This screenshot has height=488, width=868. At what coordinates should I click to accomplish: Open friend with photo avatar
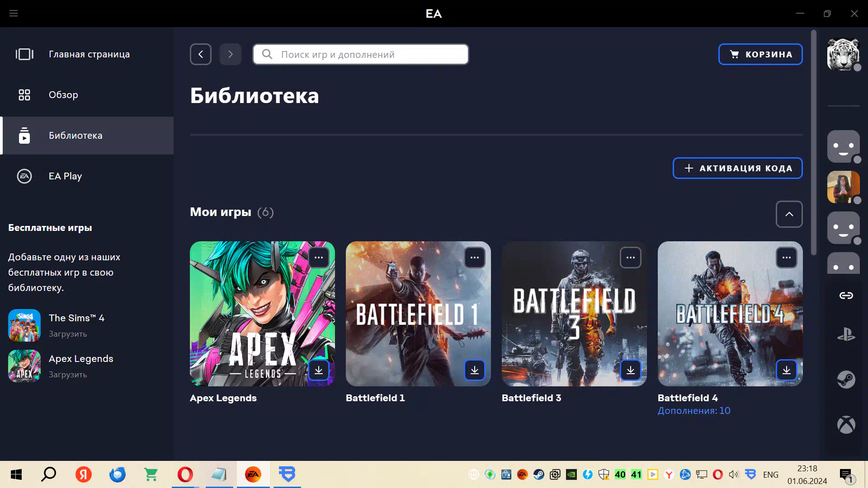pos(844,187)
